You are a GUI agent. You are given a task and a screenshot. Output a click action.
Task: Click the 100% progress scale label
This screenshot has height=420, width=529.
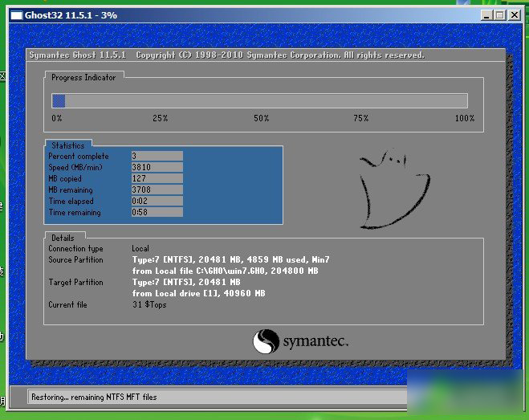(465, 118)
